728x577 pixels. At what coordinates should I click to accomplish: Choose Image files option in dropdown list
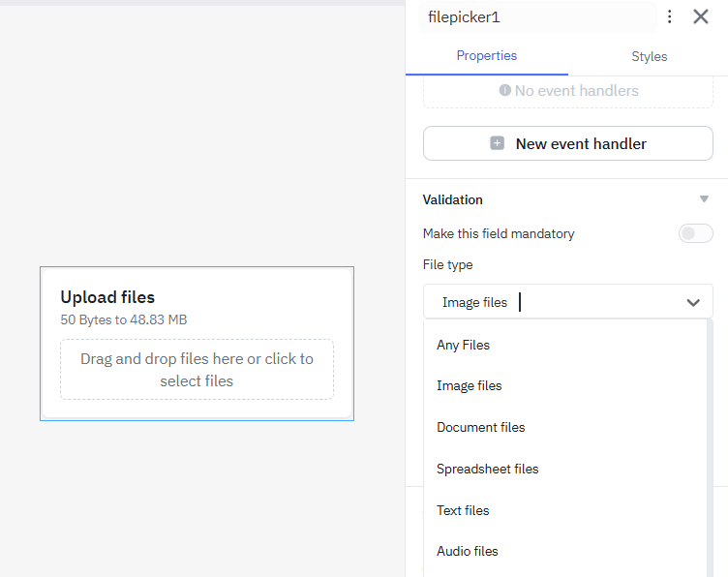pyautogui.click(x=470, y=385)
